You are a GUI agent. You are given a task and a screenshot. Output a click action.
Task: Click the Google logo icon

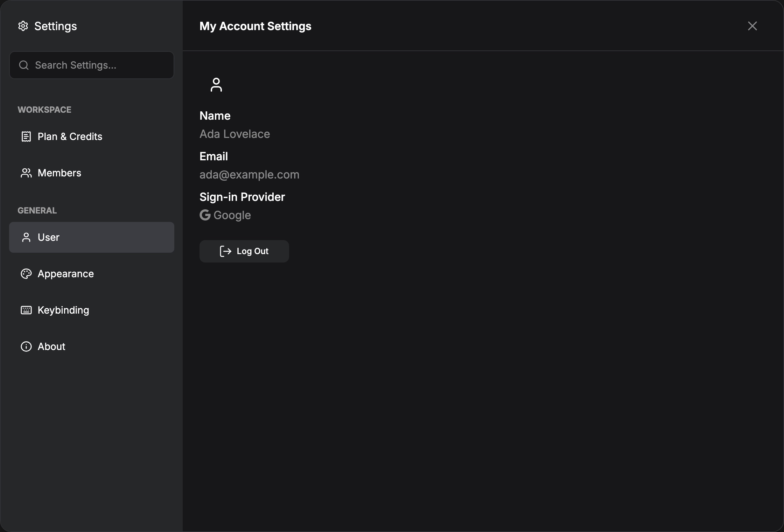205,215
